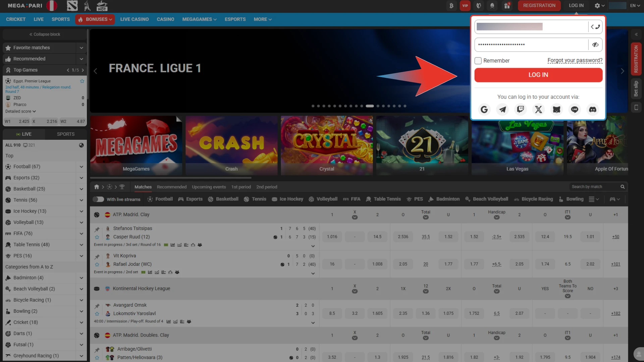Star the Patten/Heliovaara match as favorite
The image size is (644, 362).
(97, 358)
